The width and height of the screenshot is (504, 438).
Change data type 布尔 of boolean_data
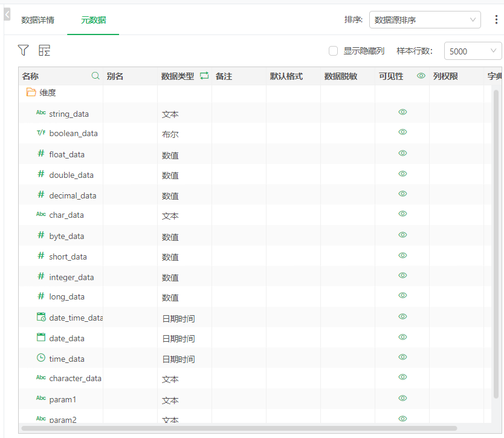click(x=170, y=134)
